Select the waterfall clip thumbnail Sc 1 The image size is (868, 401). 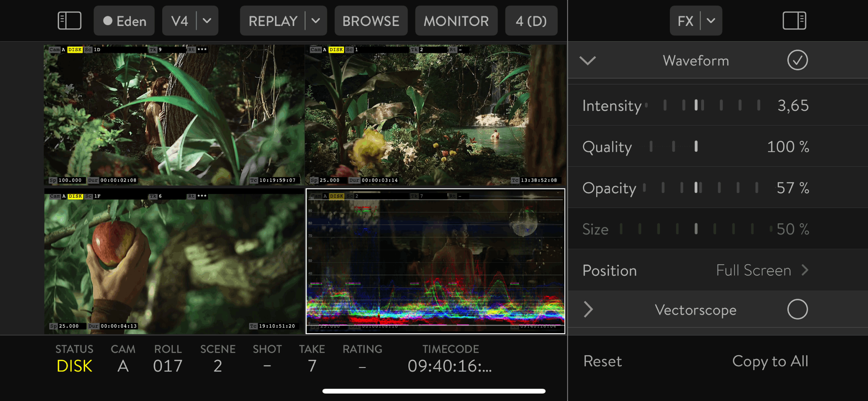[x=435, y=114]
